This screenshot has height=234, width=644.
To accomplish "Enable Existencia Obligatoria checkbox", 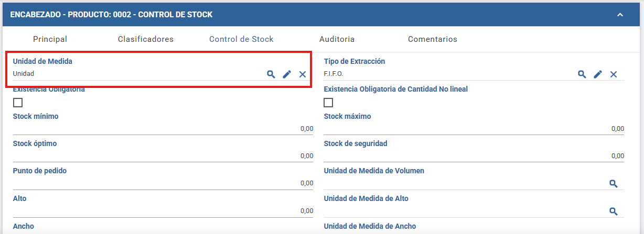I will (x=18, y=103).
